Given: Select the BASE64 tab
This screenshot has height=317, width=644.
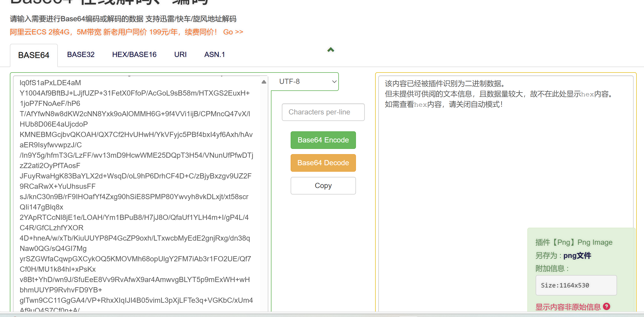Looking at the screenshot, I should pos(34,55).
